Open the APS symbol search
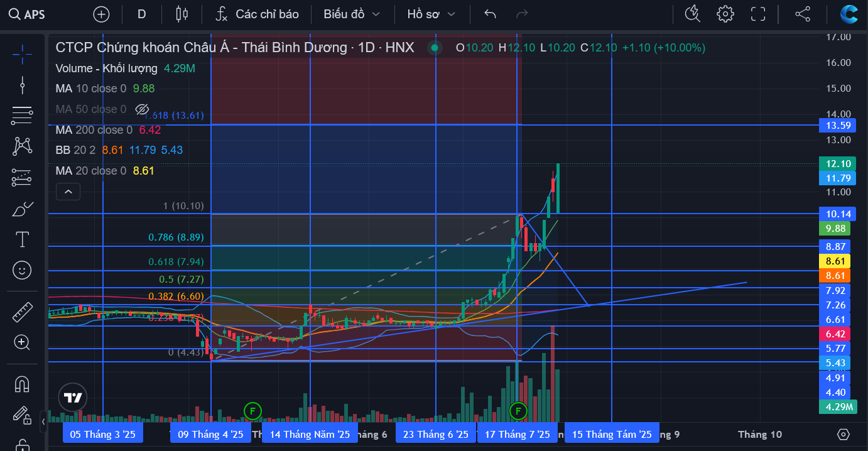Screen dimensions: 868x451 [x=28, y=14]
